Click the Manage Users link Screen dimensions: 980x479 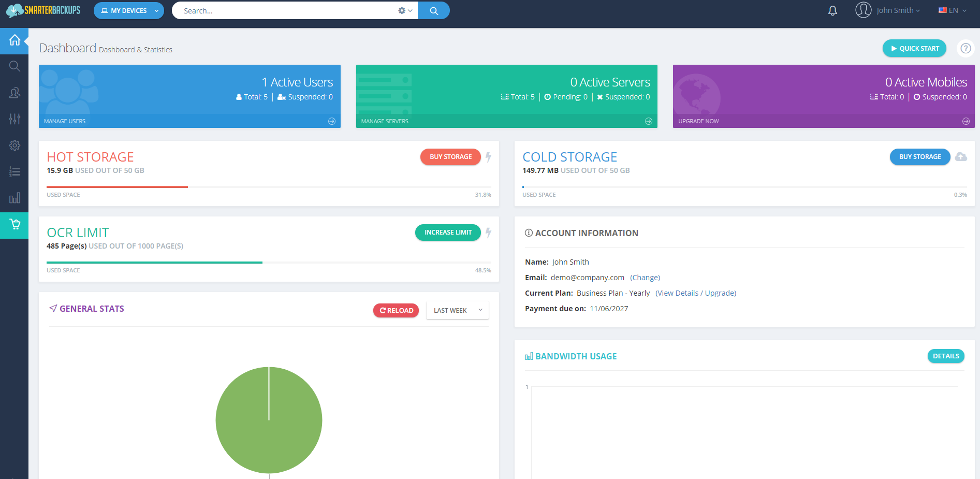tap(65, 121)
